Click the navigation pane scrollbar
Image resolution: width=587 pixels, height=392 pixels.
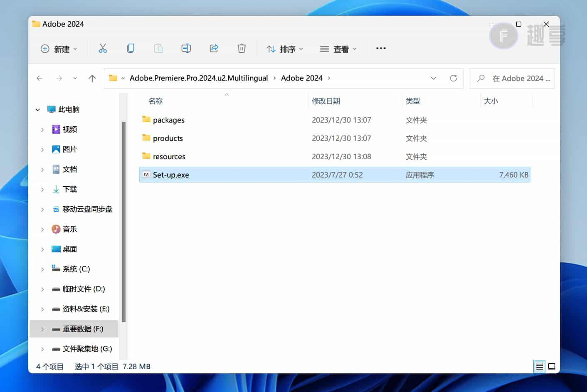pyautogui.click(x=123, y=222)
